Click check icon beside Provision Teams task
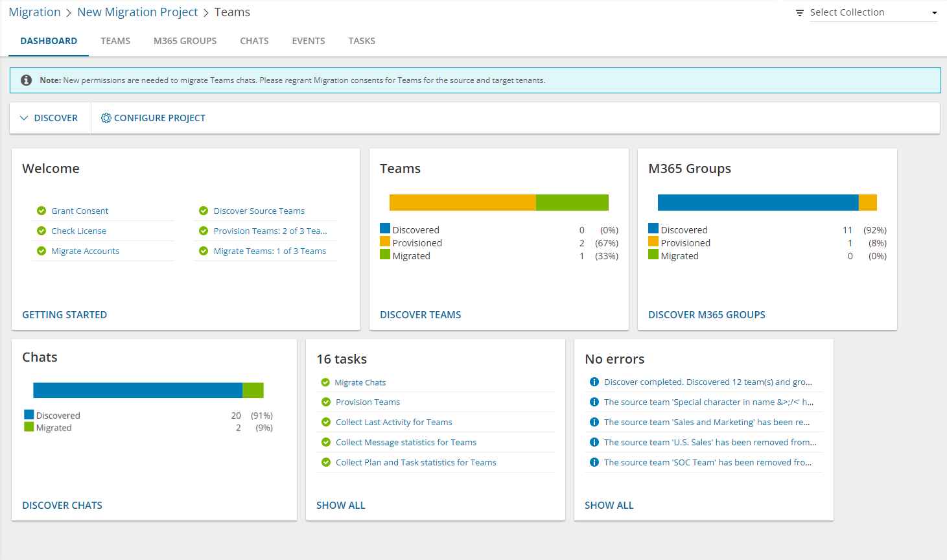 click(325, 402)
